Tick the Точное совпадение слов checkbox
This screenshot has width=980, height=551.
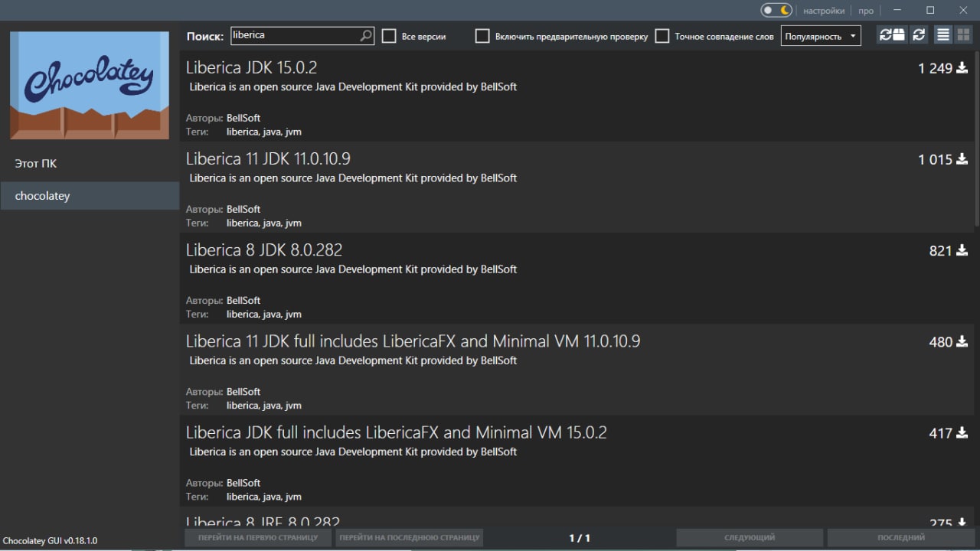click(662, 36)
